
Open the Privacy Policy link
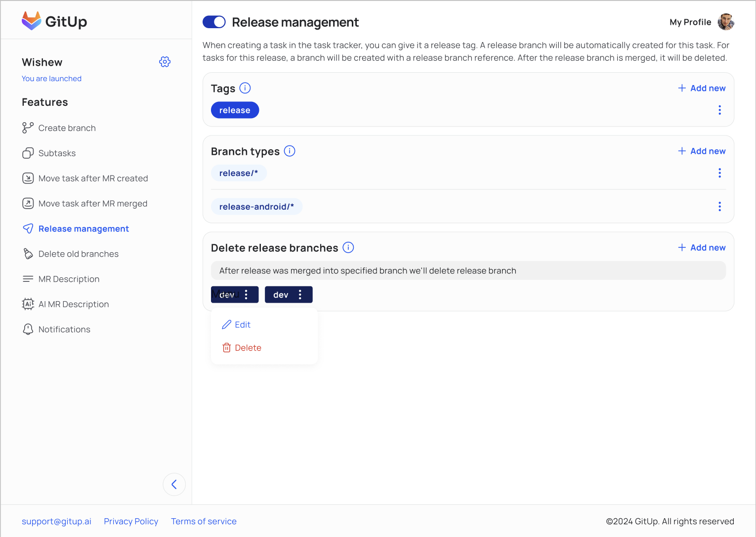(131, 521)
